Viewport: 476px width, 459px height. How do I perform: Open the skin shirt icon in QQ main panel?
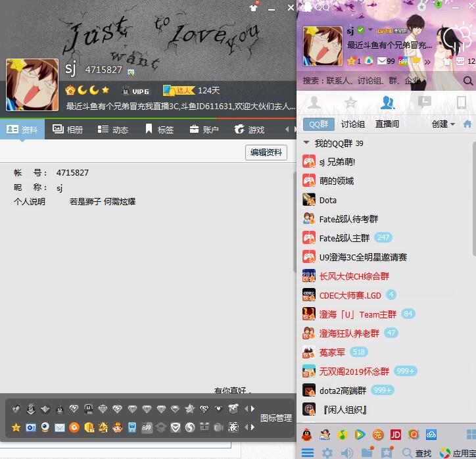(447, 61)
